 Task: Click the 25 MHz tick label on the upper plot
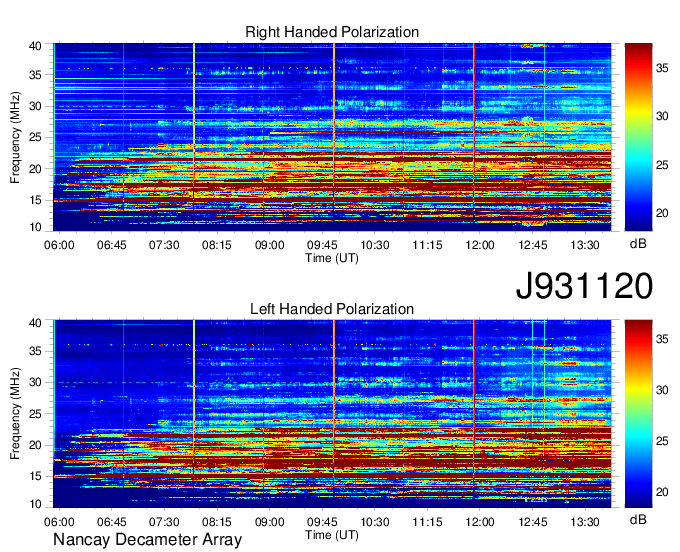point(35,137)
